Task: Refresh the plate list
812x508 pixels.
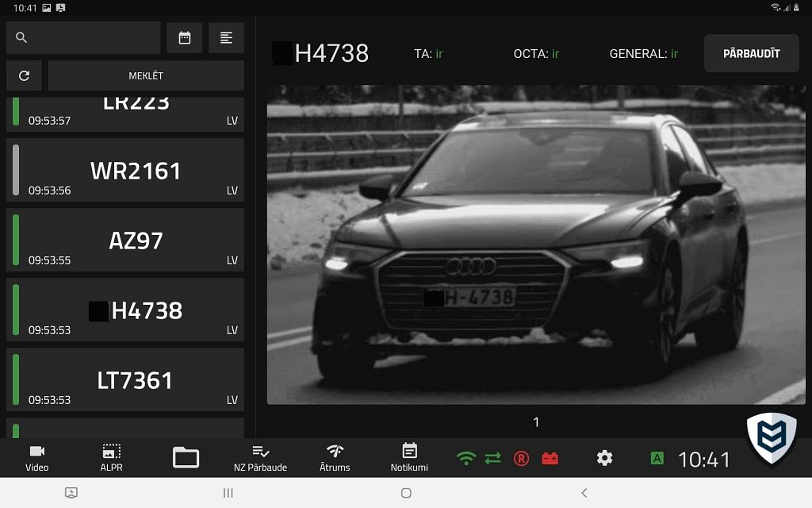Action: [x=24, y=75]
